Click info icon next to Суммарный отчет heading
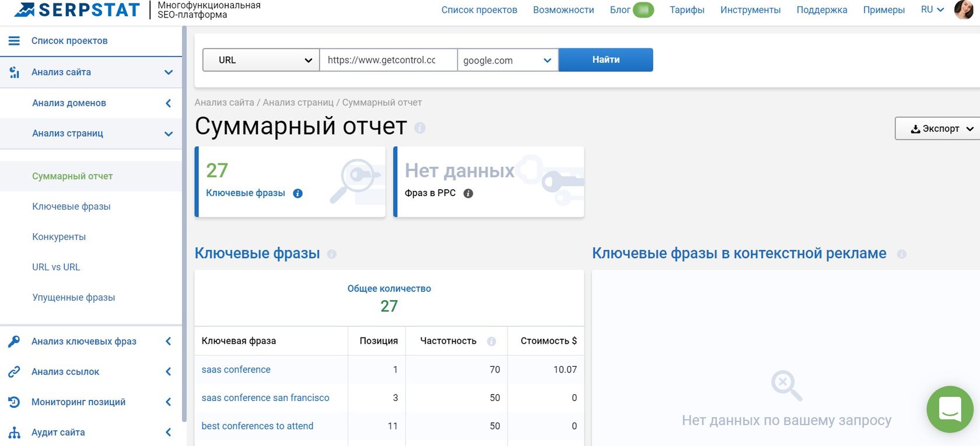This screenshot has width=980, height=446. pyautogui.click(x=420, y=127)
